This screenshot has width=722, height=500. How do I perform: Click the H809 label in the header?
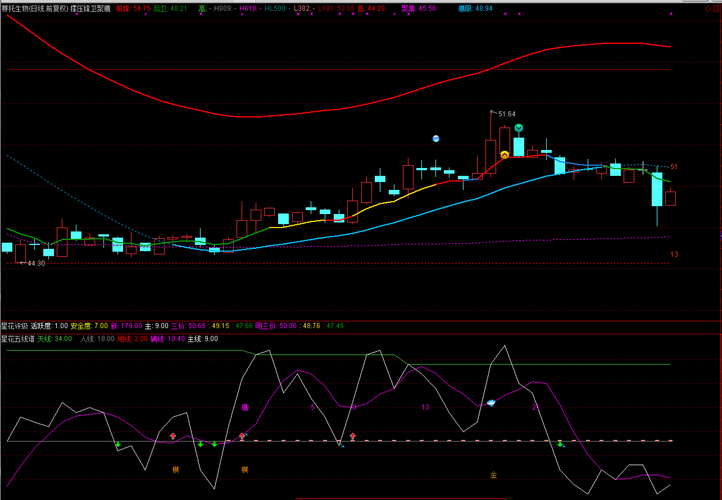point(224,9)
